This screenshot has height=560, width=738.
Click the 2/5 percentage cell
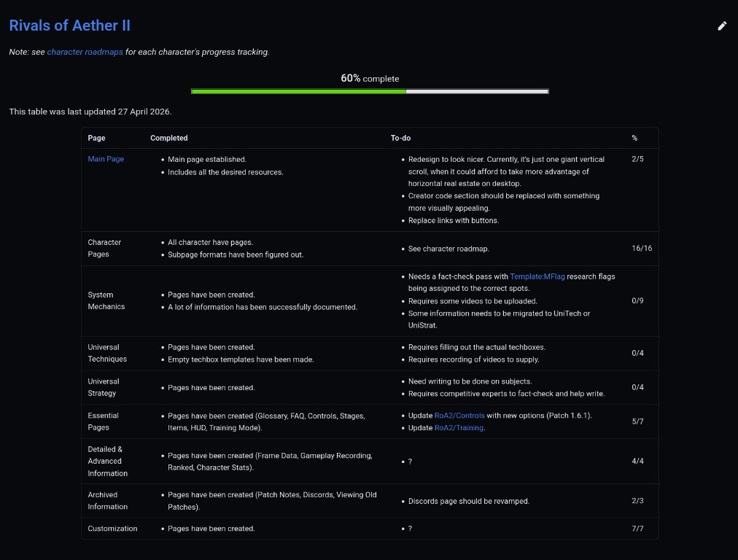click(x=638, y=159)
